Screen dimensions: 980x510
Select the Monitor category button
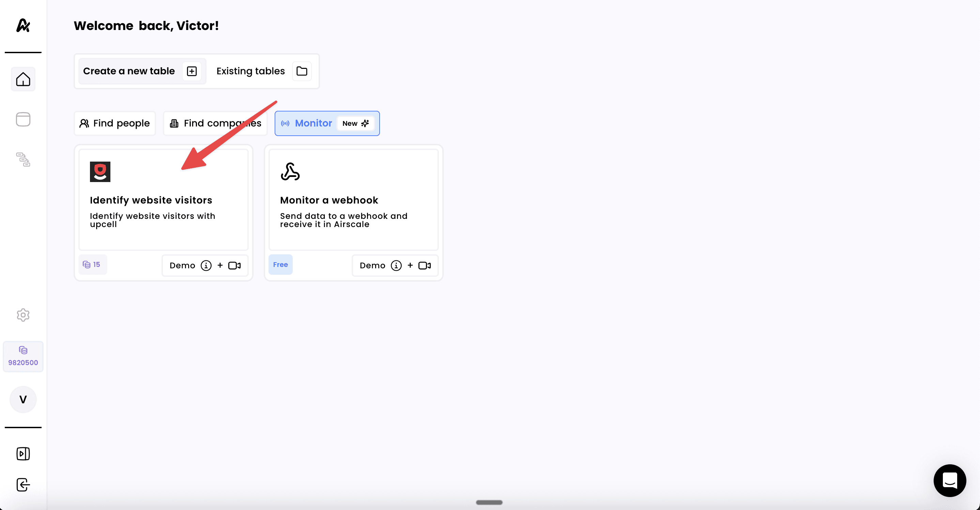click(x=327, y=123)
